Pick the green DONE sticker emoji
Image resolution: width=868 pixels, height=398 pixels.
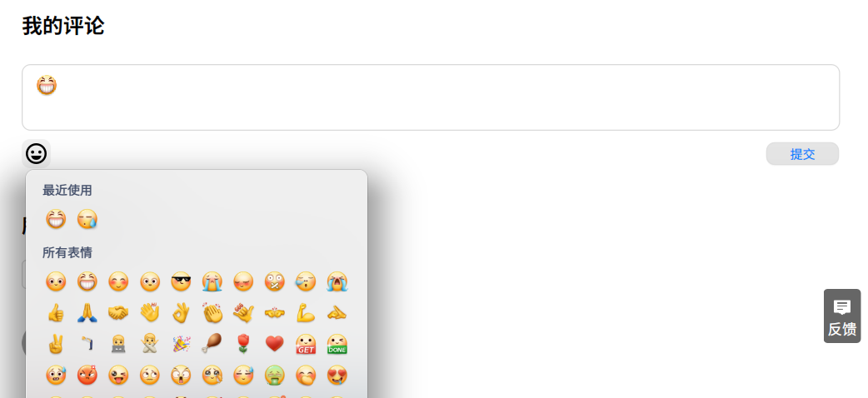pos(337,345)
